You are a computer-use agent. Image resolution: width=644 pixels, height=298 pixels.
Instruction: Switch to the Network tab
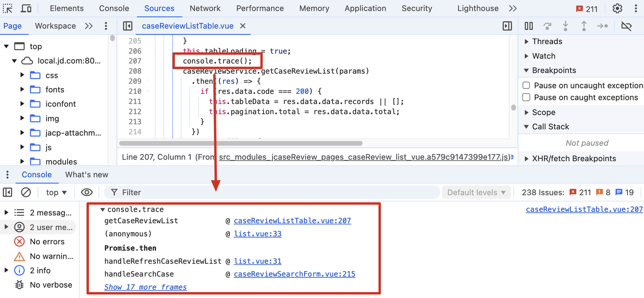(205, 8)
